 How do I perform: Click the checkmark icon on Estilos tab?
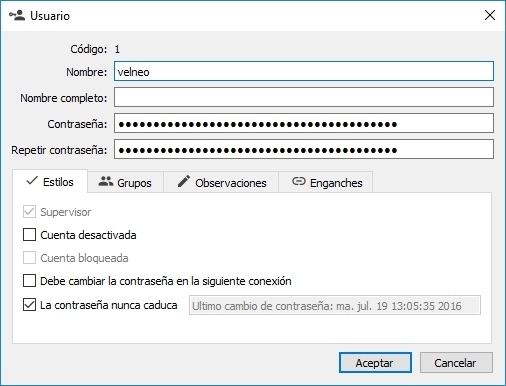[x=32, y=180]
